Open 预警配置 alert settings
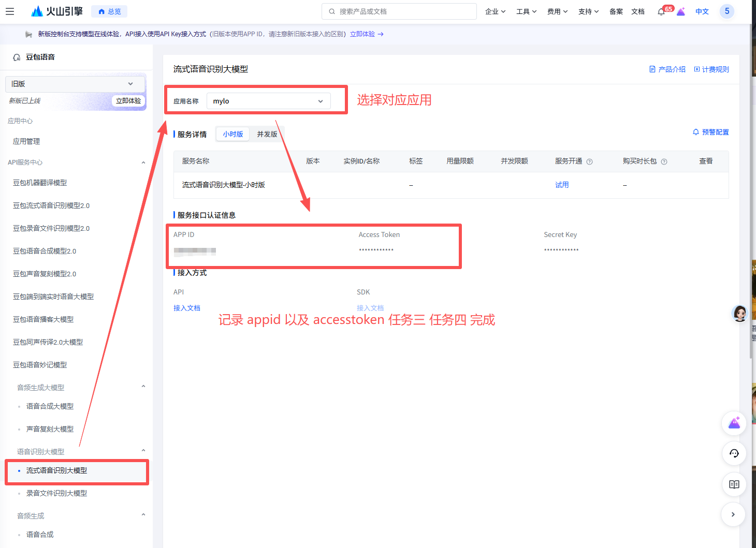 coord(711,132)
